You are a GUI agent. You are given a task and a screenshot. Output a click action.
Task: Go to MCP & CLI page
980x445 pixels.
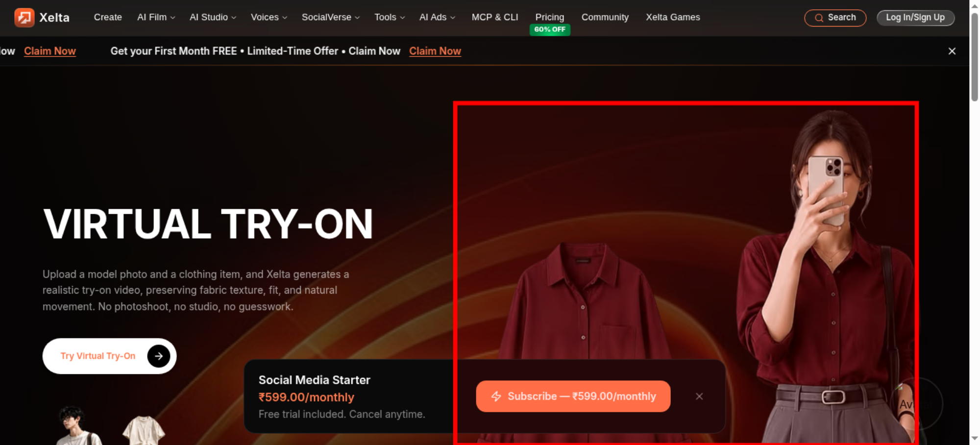click(x=495, y=17)
